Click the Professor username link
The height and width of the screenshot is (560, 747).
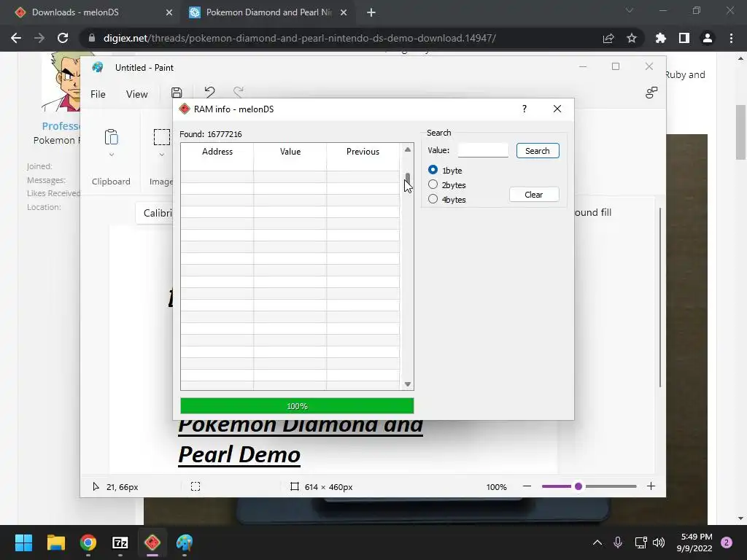pyautogui.click(x=61, y=125)
